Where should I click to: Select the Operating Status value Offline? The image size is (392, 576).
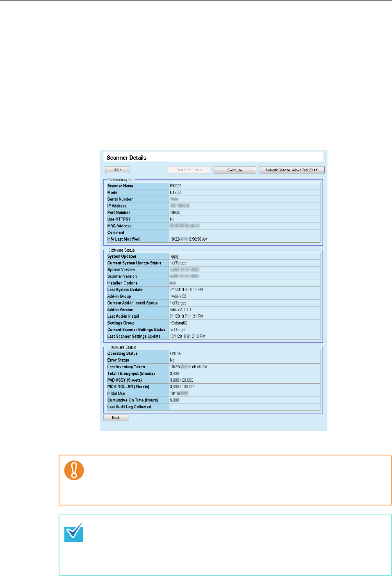175,353
